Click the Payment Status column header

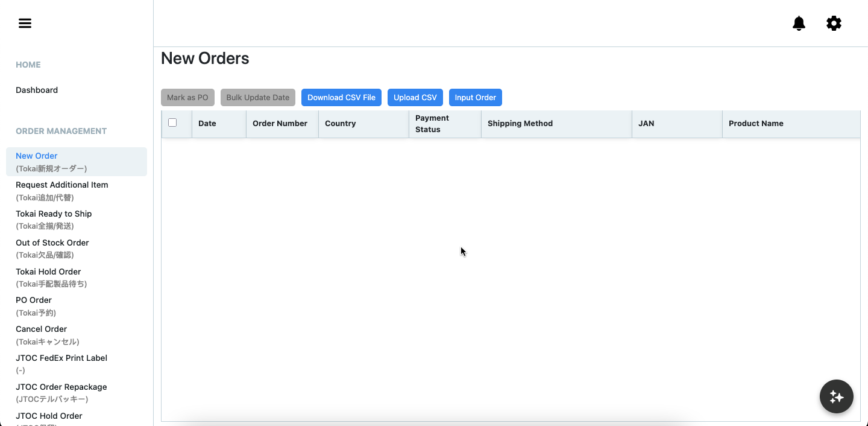432,124
